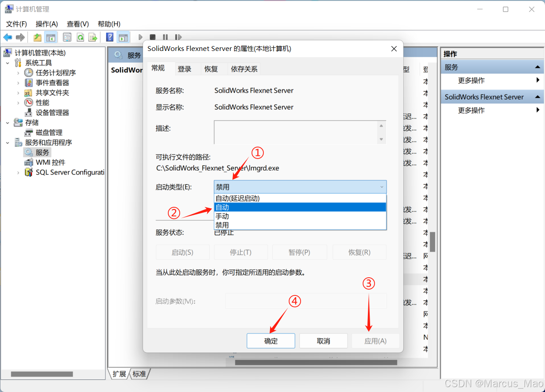This screenshot has width=545, height=392.
Task: Click the Start Service play icon
Action: 140,38
